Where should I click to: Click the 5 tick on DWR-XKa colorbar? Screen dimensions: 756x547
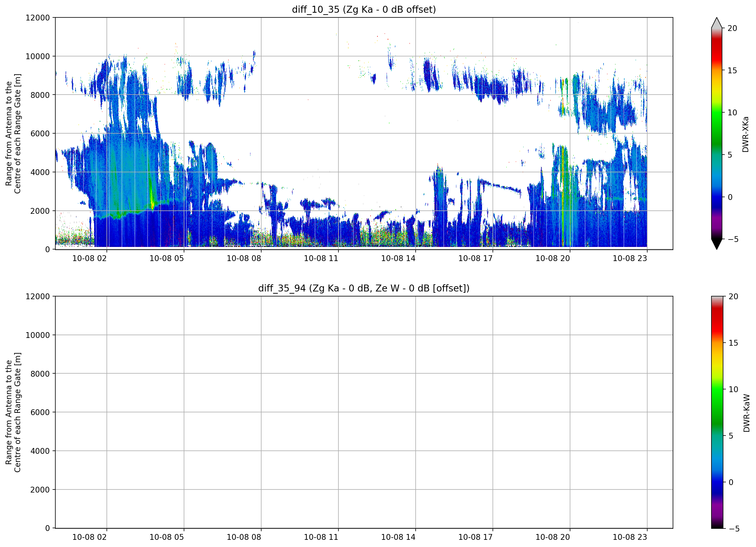[730, 155]
